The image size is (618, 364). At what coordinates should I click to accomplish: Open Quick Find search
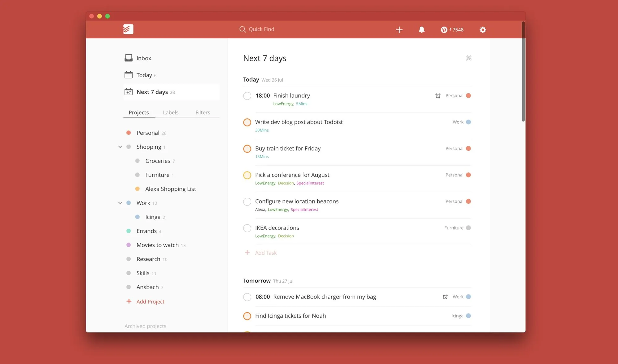(x=257, y=29)
